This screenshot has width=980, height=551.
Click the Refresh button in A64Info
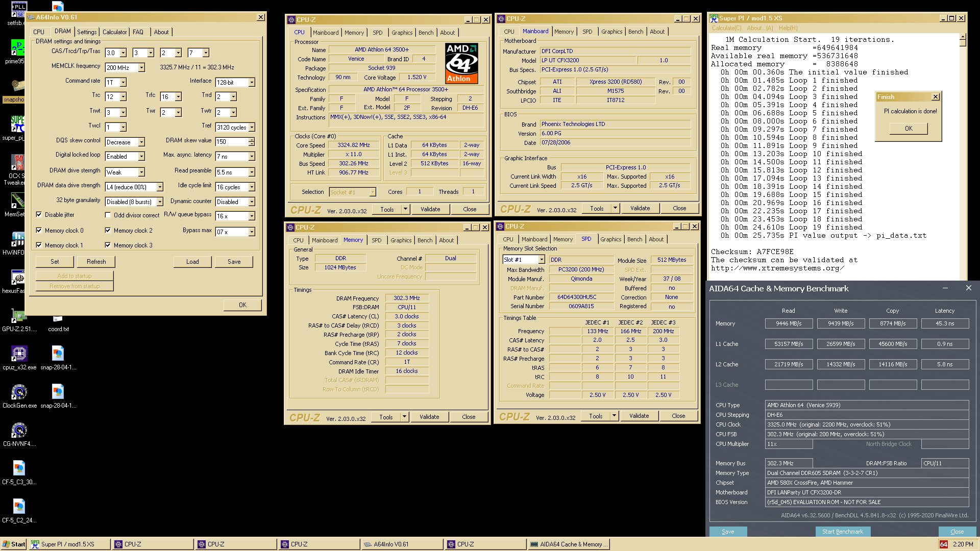[x=96, y=262]
